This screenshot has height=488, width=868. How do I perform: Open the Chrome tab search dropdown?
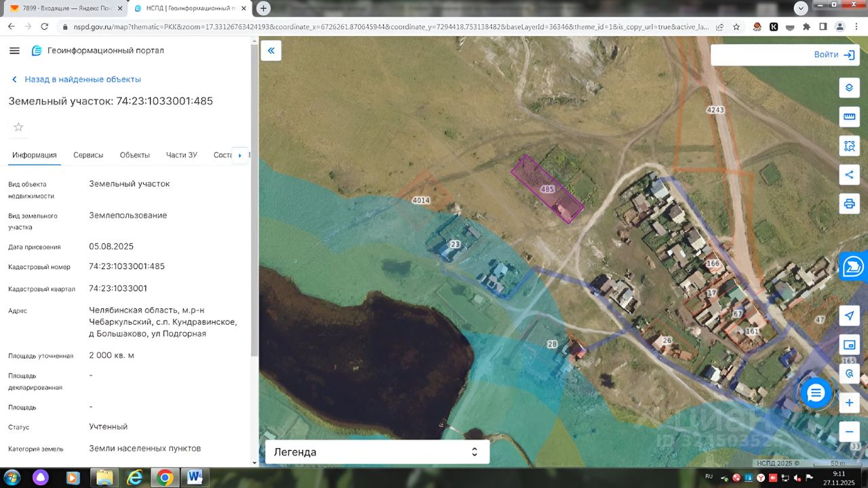(x=801, y=8)
